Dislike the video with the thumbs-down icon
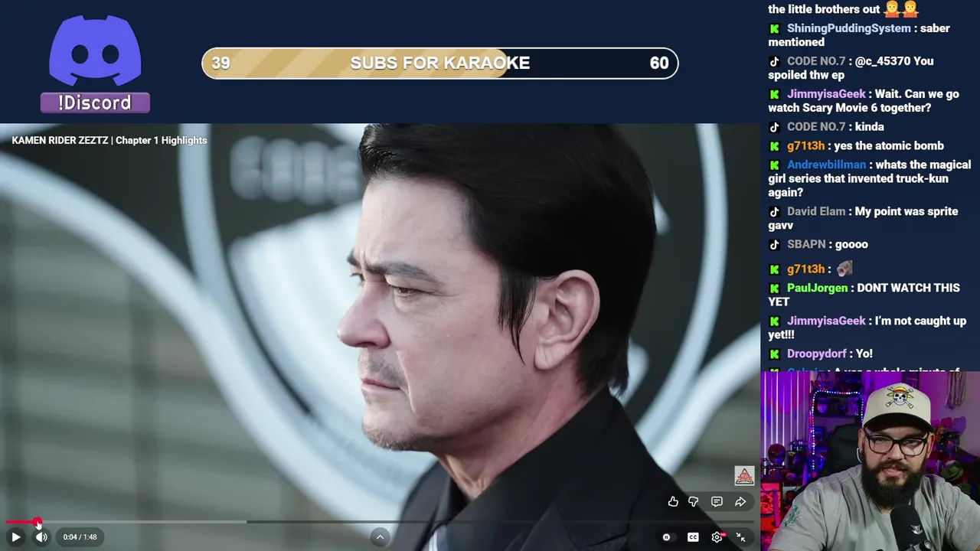This screenshot has width=980, height=551. point(694,502)
